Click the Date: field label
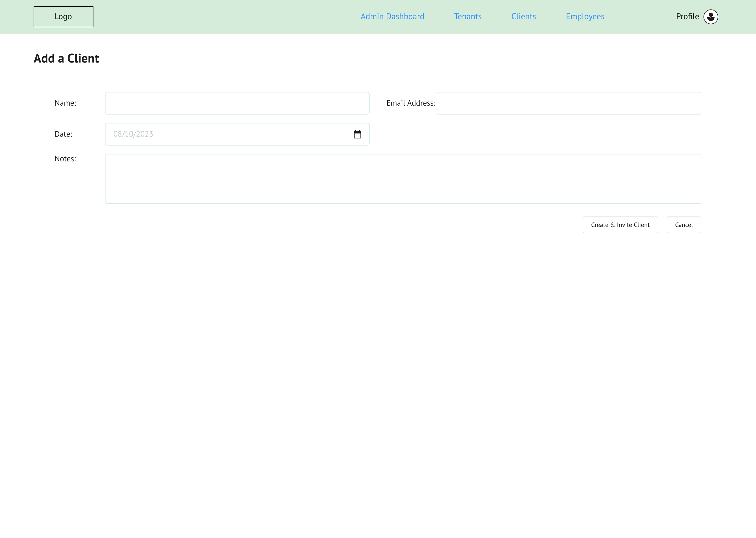 63,134
